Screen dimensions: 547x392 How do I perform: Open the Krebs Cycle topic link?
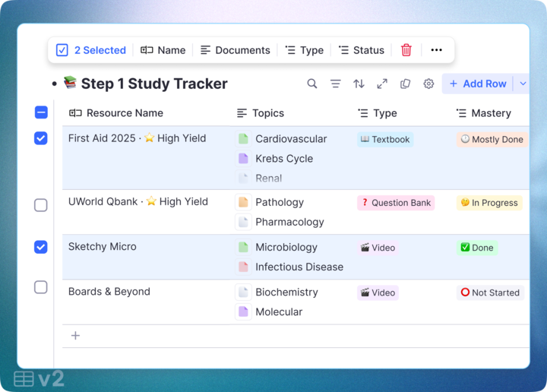[x=284, y=159]
